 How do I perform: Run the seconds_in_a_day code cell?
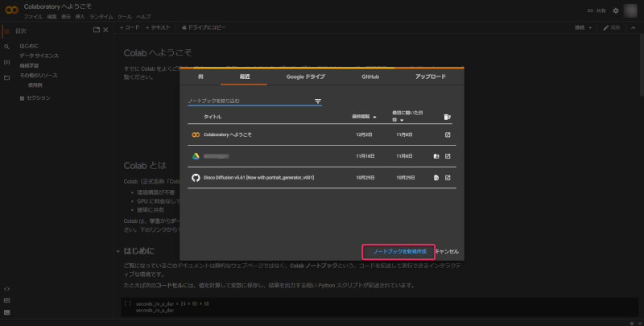(128, 303)
